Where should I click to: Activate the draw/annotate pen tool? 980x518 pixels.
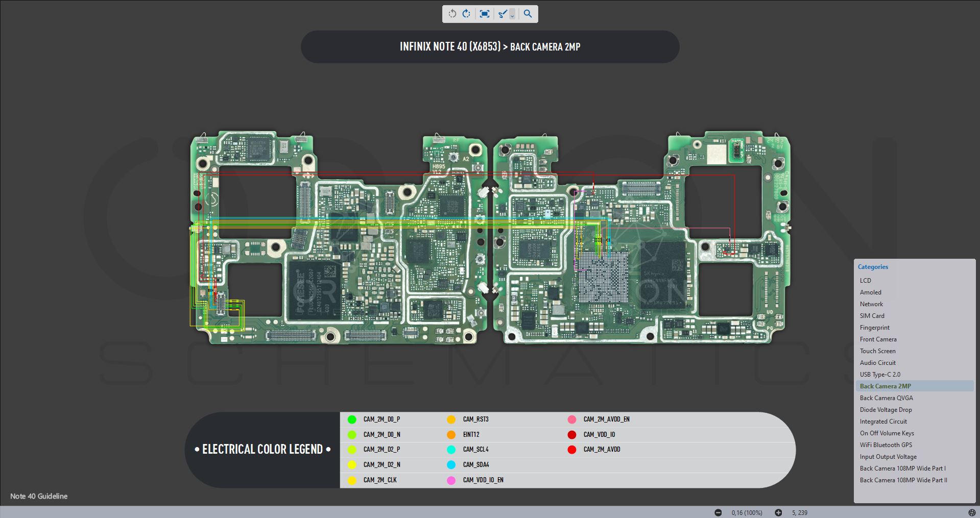pyautogui.click(x=503, y=14)
